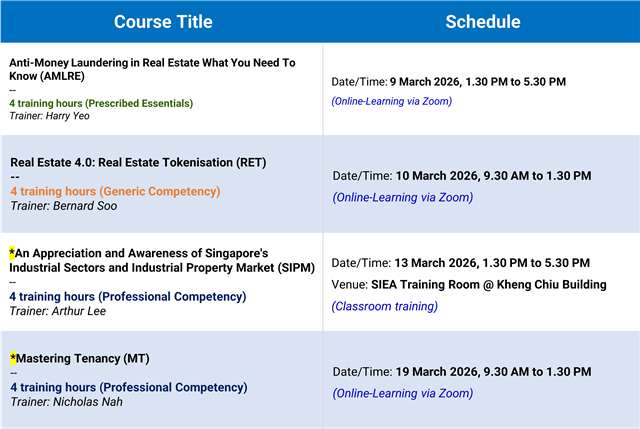Click the yellow asterisk beside Mastering Tenancy

pos(13,358)
